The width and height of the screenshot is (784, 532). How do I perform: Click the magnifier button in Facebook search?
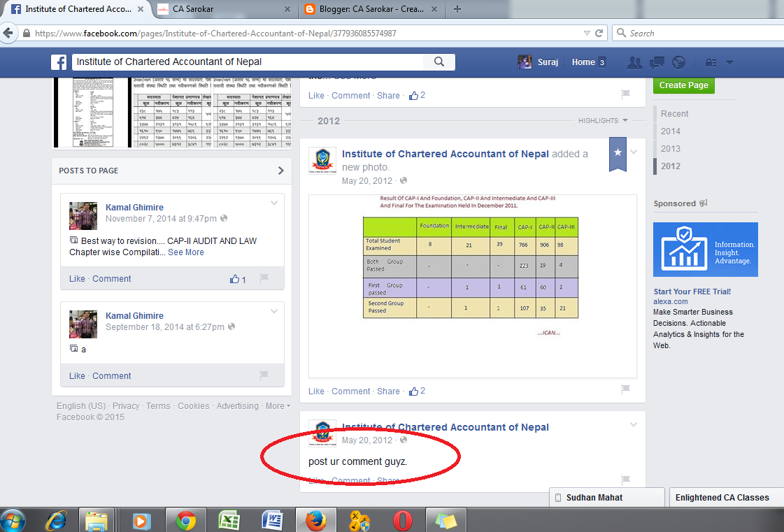pyautogui.click(x=439, y=62)
